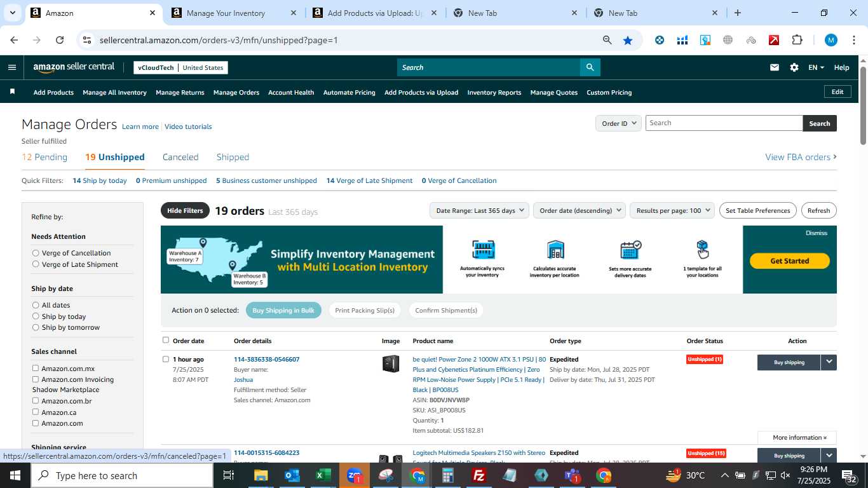
Task: Switch to the Manage Your Inventory browser tab
Action: tap(234, 13)
